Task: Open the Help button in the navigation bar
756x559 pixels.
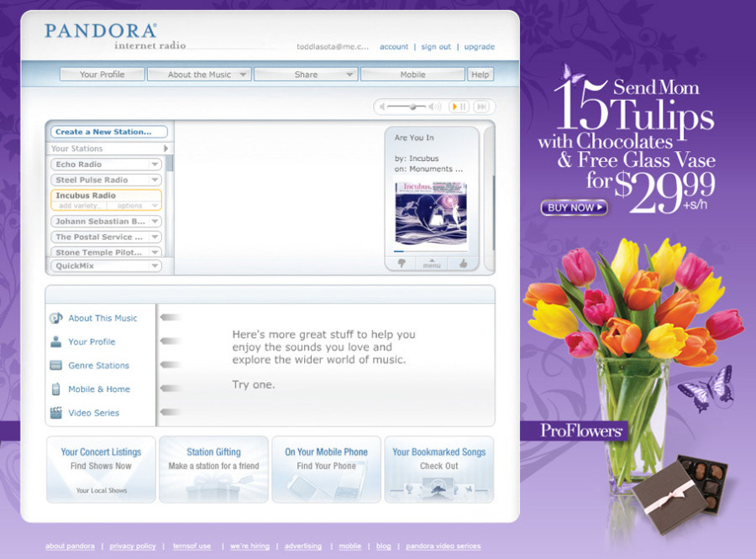Action: (480, 75)
